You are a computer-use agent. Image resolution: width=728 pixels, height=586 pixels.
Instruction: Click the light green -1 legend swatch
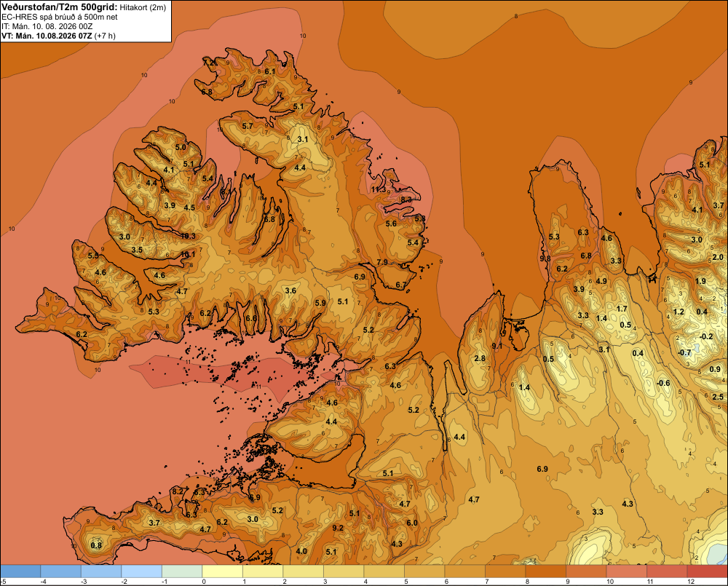[183, 571]
